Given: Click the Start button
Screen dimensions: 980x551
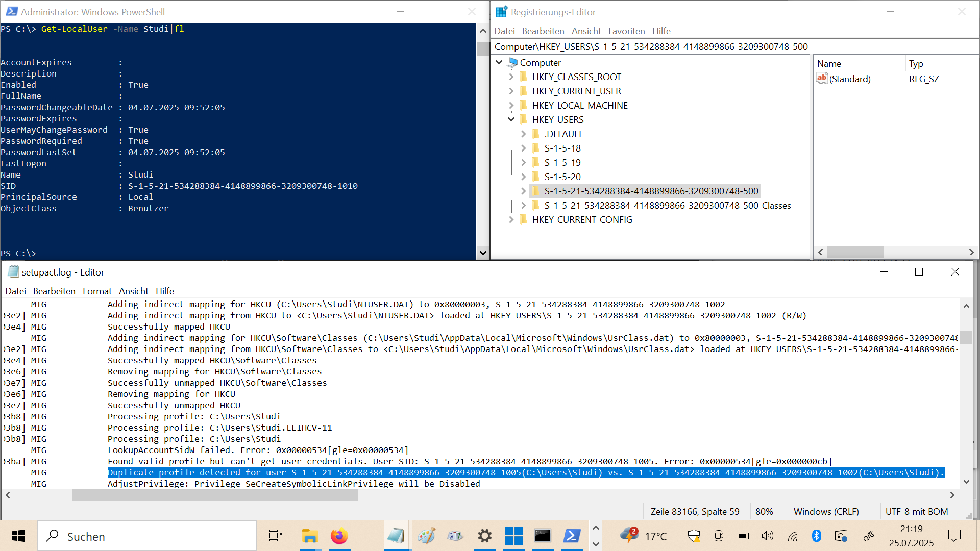Looking at the screenshot, I should (18, 536).
